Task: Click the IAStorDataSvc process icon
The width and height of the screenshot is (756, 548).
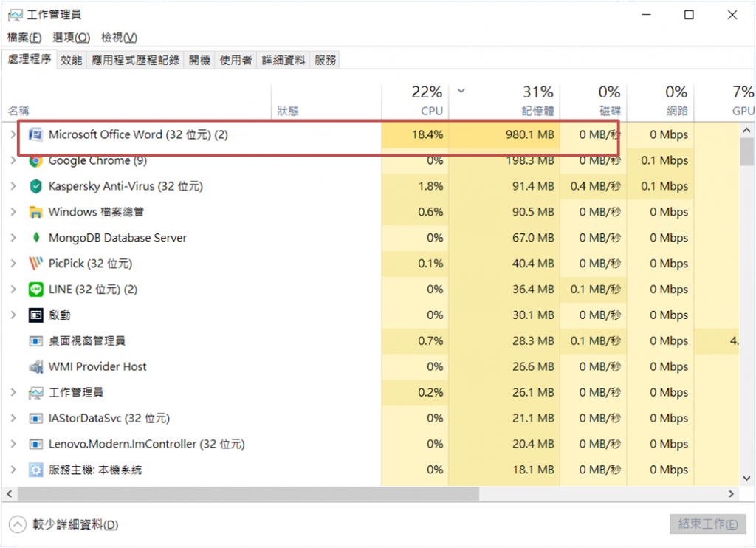Action: pos(35,418)
